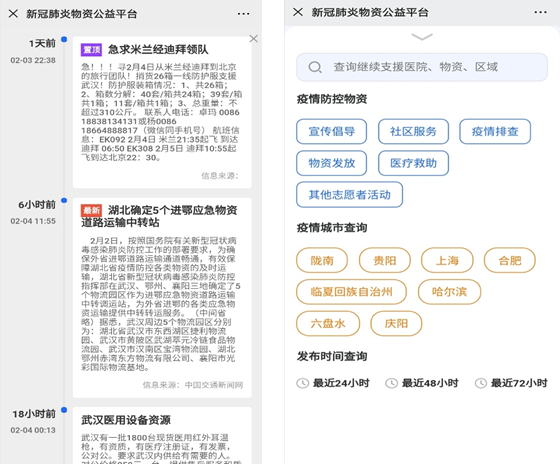Select 最近24小时 time filter

333,383
